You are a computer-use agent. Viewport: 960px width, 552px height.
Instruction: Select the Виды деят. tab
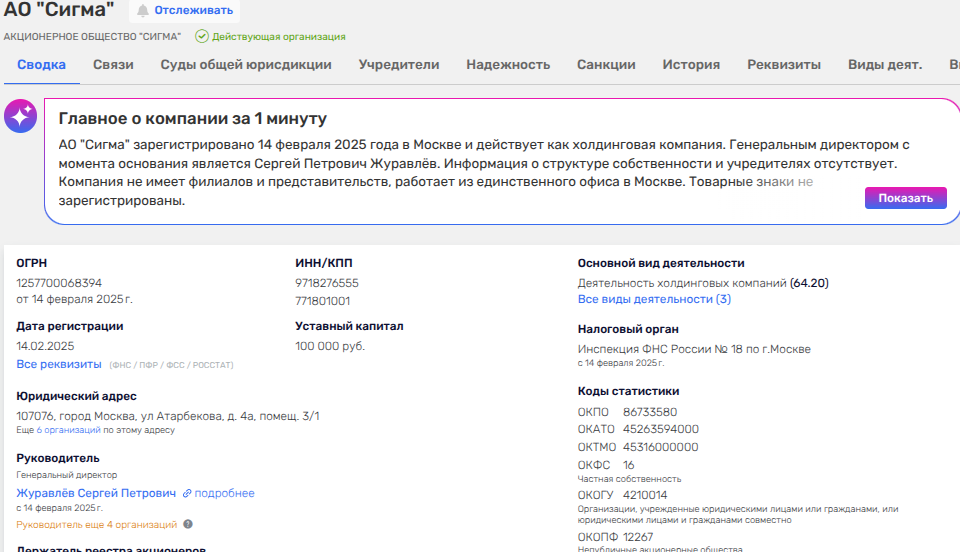tap(884, 65)
